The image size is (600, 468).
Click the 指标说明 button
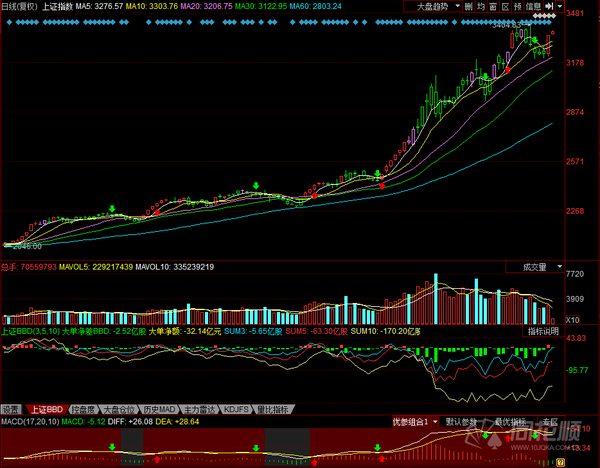click(x=543, y=330)
